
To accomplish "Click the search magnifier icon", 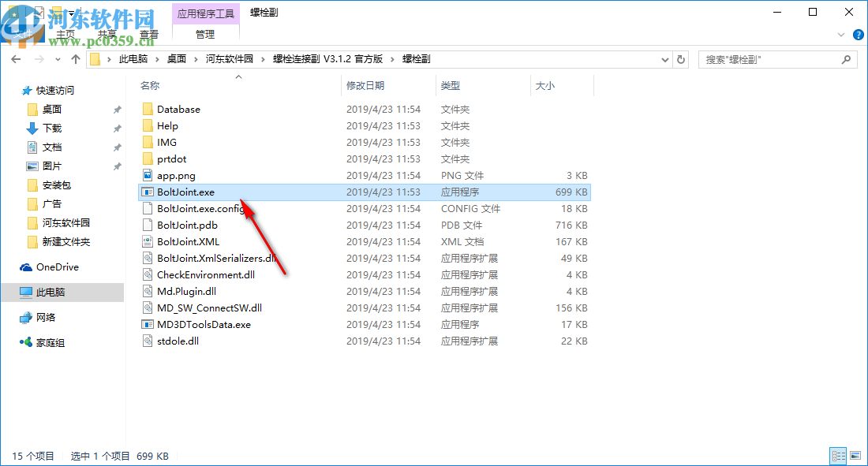I will point(846,59).
